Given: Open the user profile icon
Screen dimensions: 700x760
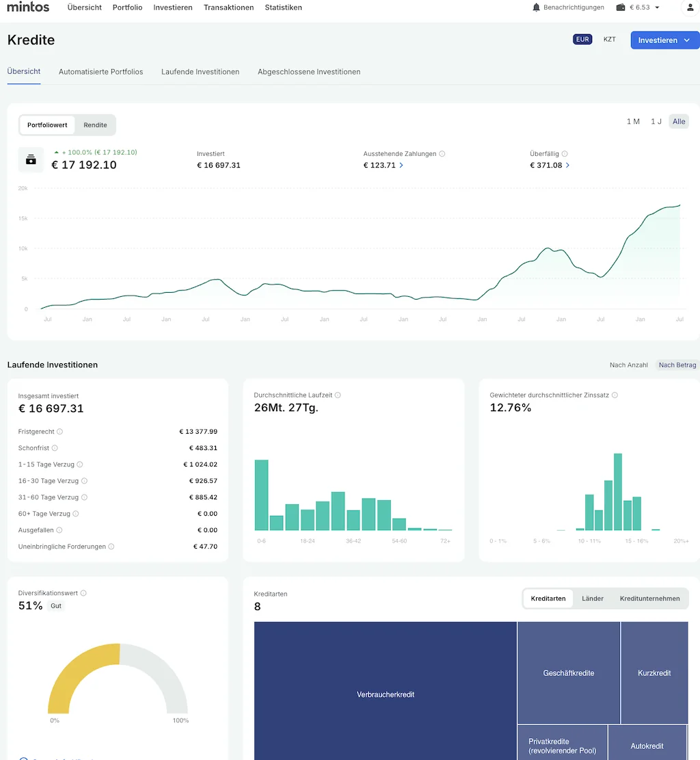Looking at the screenshot, I should (x=690, y=8).
